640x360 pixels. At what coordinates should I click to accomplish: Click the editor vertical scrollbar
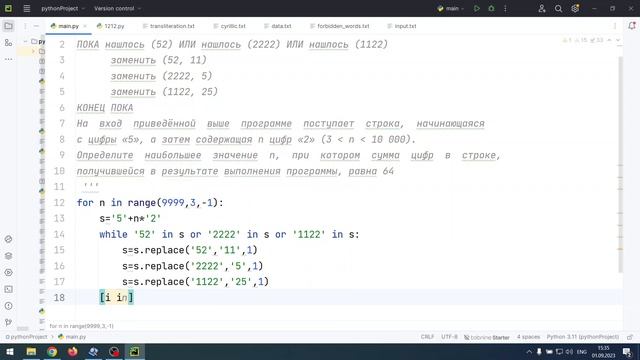click(x=620, y=163)
